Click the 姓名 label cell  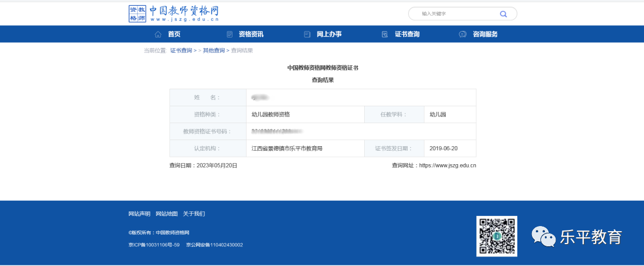click(208, 98)
